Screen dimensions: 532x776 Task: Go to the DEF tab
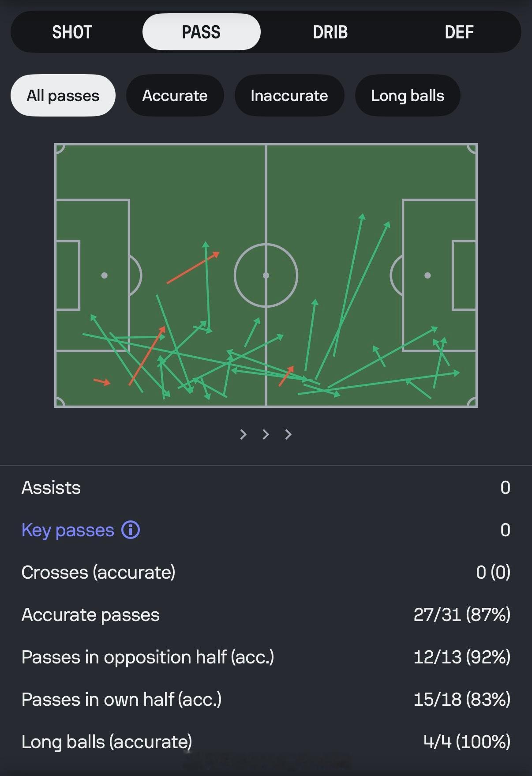(x=459, y=32)
